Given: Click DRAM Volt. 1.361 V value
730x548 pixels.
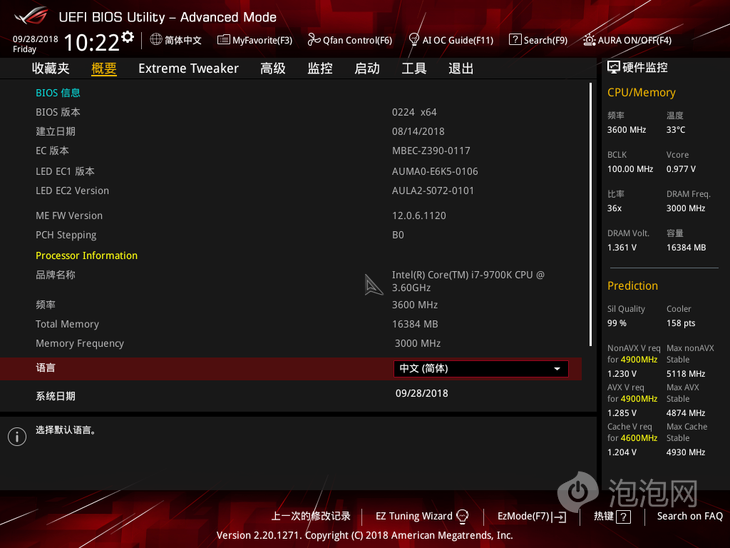Looking at the screenshot, I should [622, 247].
